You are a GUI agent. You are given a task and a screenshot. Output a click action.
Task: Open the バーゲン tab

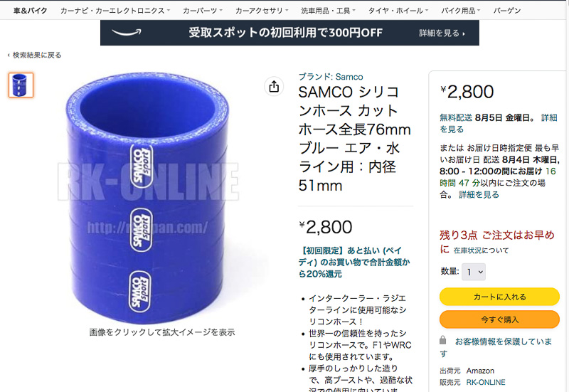507,11
